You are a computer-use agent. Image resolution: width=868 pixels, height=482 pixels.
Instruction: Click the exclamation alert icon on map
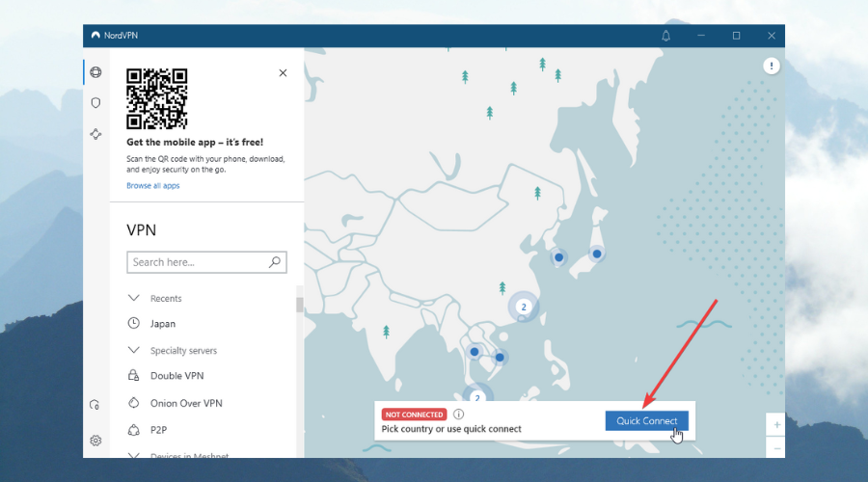tap(771, 66)
